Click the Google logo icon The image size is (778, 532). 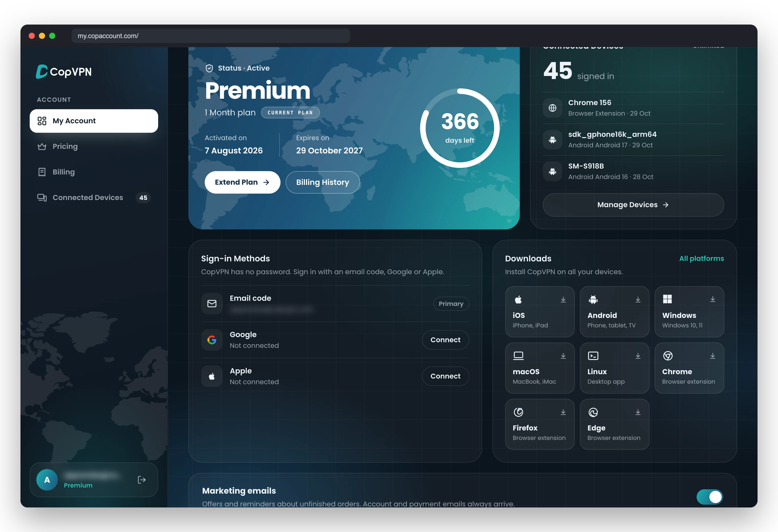point(212,340)
